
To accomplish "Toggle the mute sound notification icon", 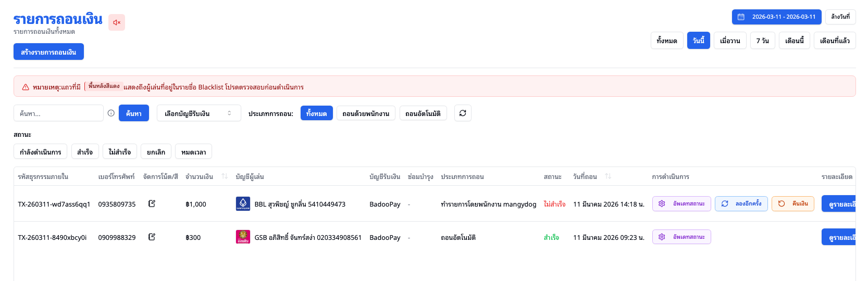I will [117, 22].
